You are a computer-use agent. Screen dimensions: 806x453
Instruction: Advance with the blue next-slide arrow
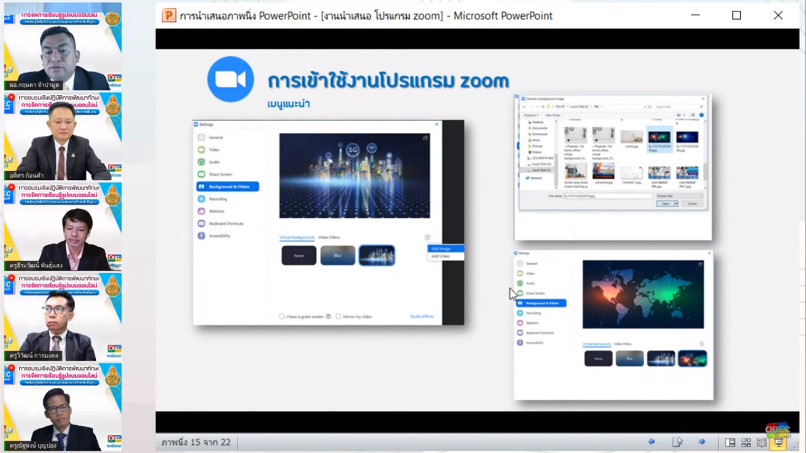pyautogui.click(x=702, y=442)
